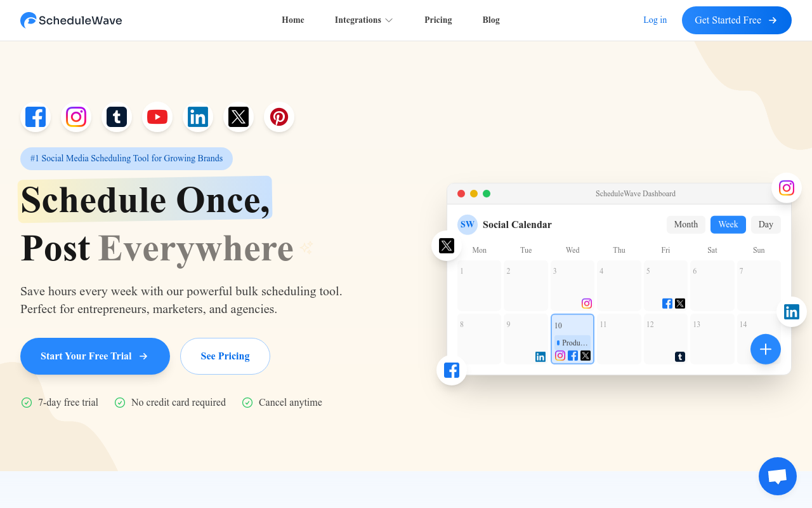The height and width of the screenshot is (508, 812).
Task: Click the #1 Social Media Scheduling Tool badge
Action: (126, 159)
